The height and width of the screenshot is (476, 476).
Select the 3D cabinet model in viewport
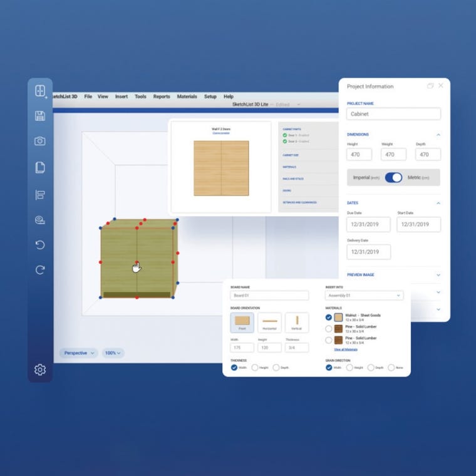(x=139, y=259)
